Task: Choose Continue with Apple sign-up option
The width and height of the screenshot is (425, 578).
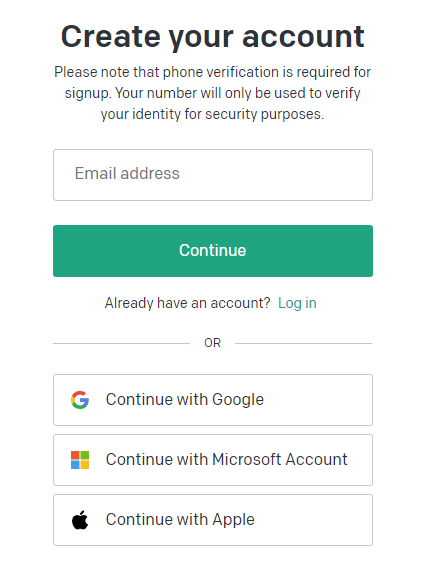Action: 213,520
